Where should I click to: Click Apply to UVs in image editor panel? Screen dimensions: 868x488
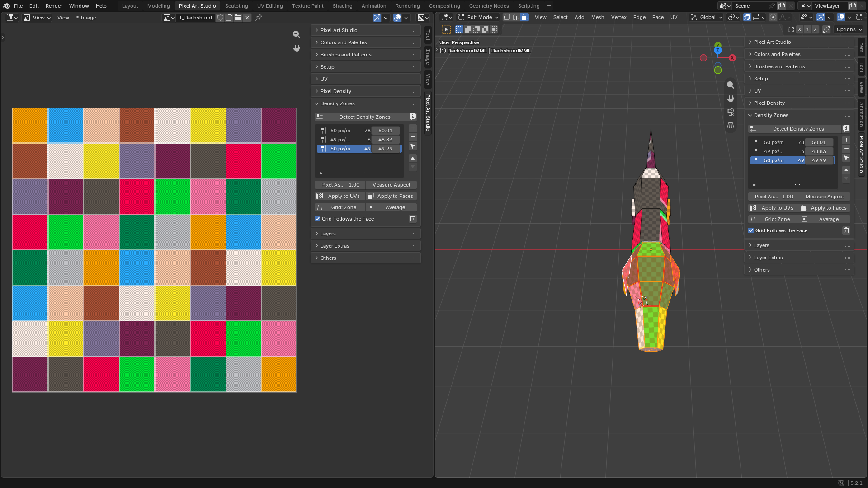point(340,196)
